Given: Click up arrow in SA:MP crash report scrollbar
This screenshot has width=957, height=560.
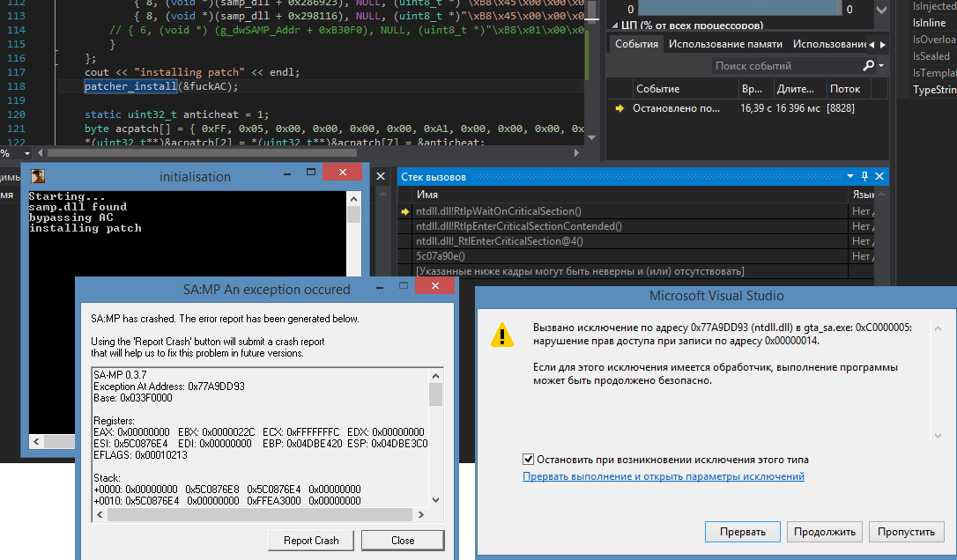Looking at the screenshot, I should pos(435,376).
